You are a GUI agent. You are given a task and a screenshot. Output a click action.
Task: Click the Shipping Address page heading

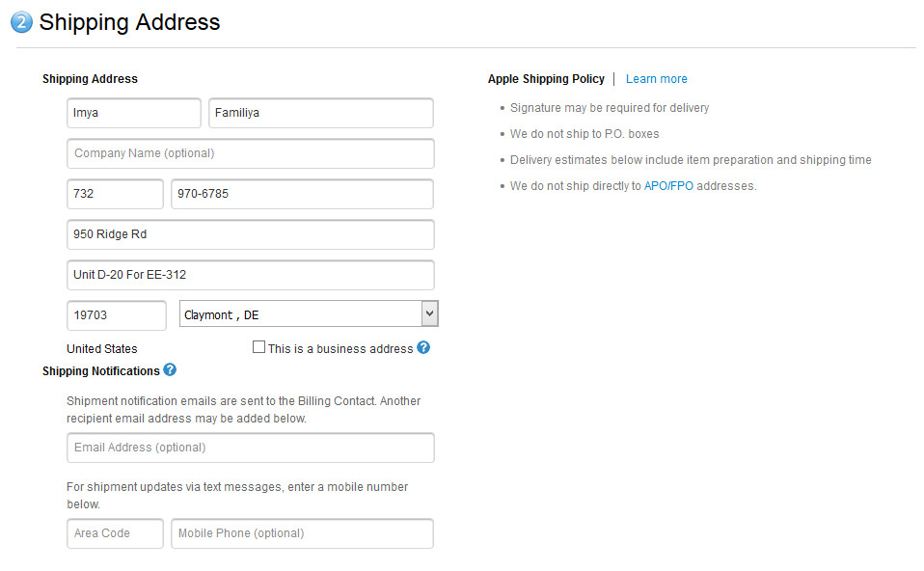click(x=129, y=22)
